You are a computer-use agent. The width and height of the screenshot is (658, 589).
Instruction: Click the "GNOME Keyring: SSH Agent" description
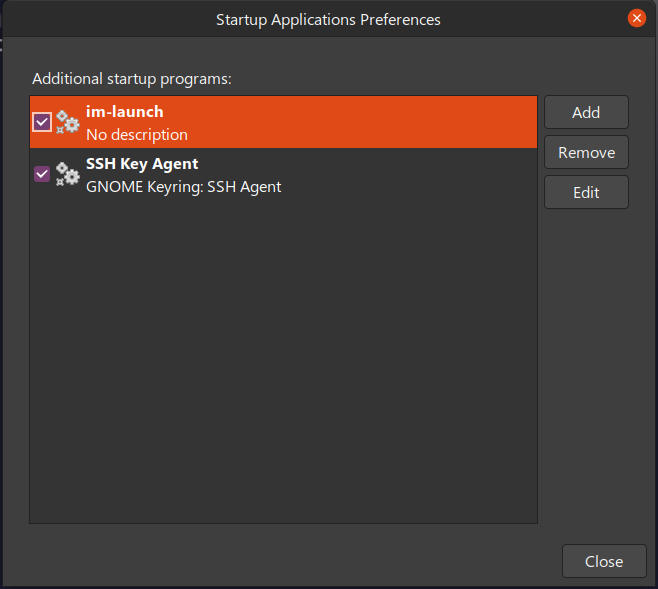coord(183,187)
